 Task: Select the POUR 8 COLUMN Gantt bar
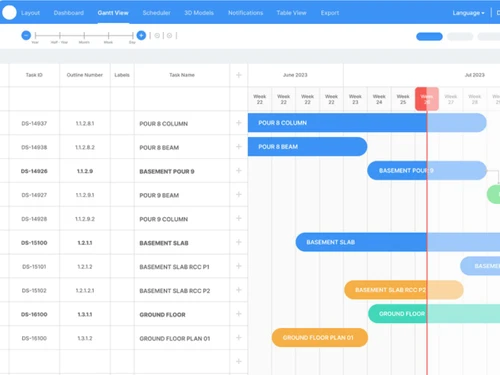(367, 123)
